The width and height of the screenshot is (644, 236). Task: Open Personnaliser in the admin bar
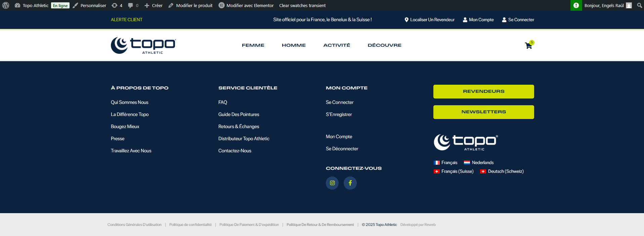pyautogui.click(x=89, y=5)
